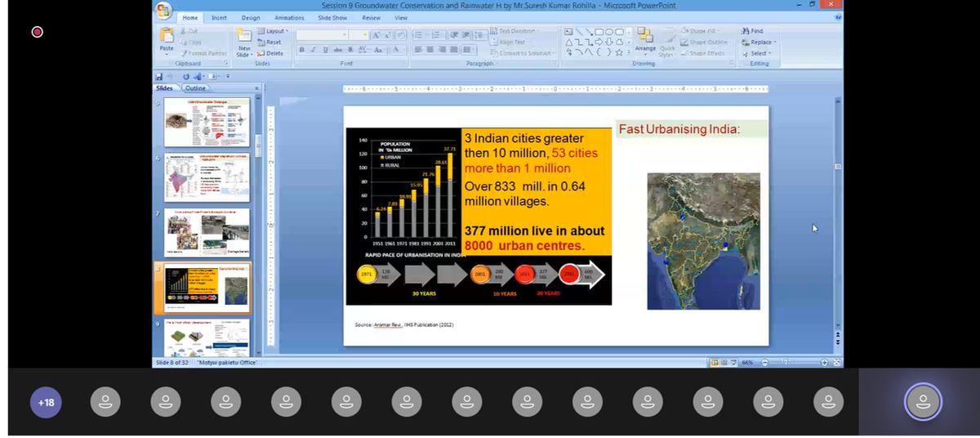Toggle Underline formatting
The image size is (980, 438).
(x=325, y=50)
